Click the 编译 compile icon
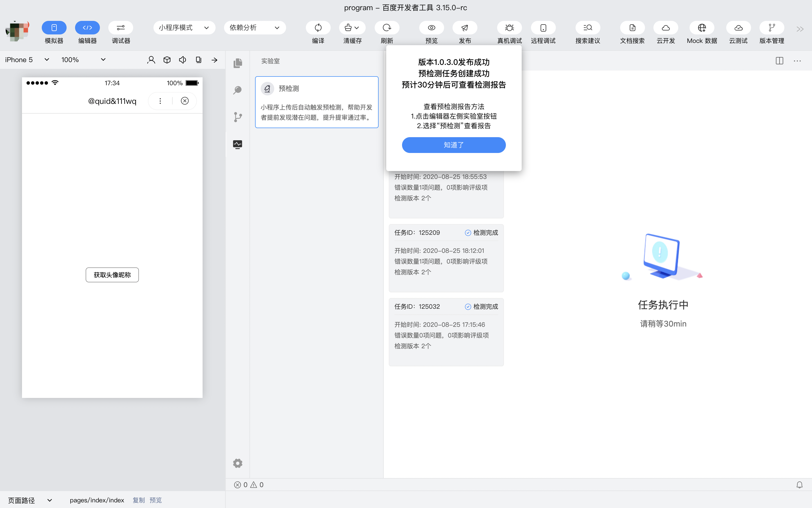This screenshot has height=508, width=812. pyautogui.click(x=318, y=28)
